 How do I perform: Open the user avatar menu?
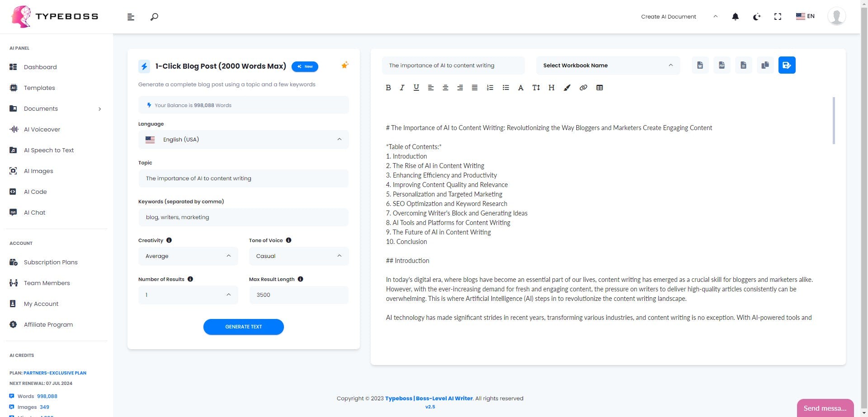pyautogui.click(x=836, y=16)
